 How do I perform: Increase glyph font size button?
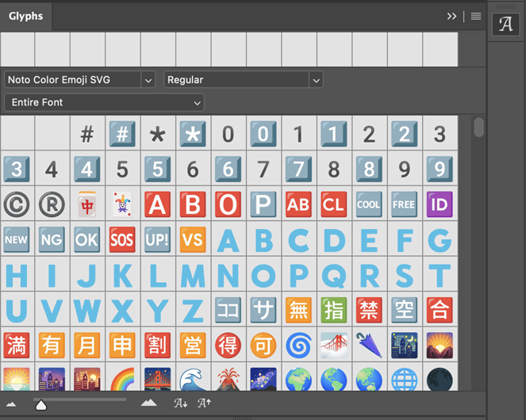[204, 403]
